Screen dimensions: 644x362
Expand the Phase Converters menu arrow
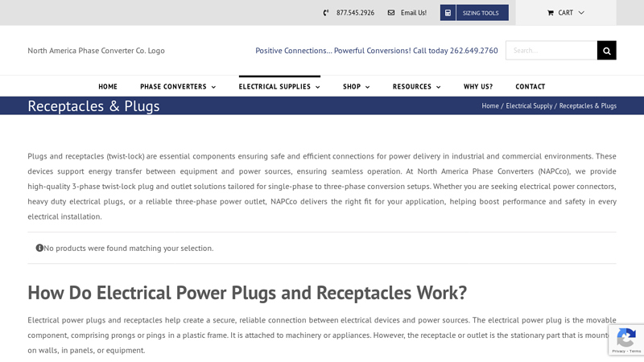213,87
